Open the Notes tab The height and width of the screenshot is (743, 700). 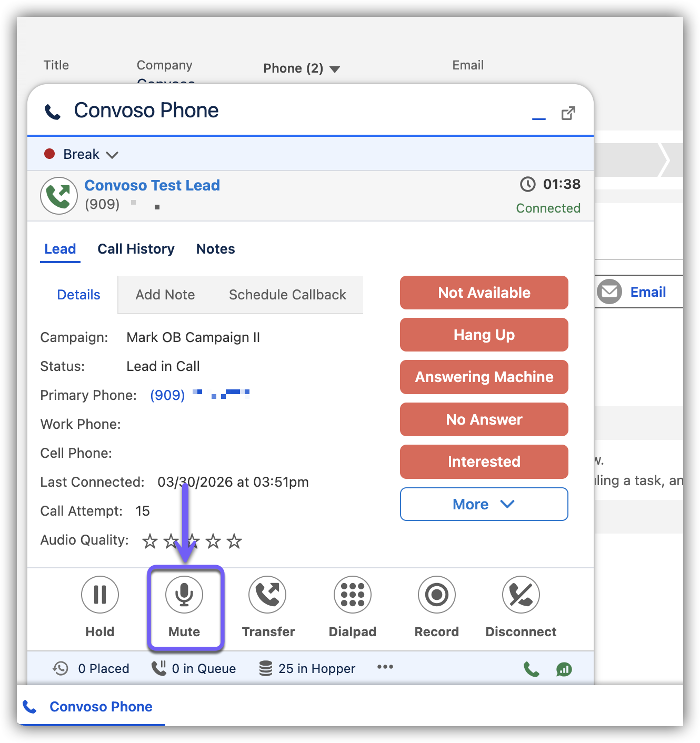[215, 249]
